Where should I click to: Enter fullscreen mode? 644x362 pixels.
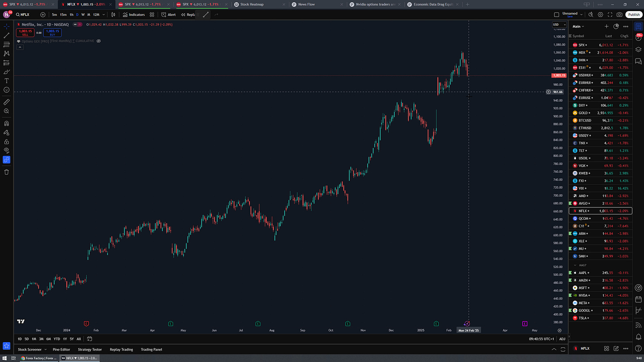pos(610,15)
